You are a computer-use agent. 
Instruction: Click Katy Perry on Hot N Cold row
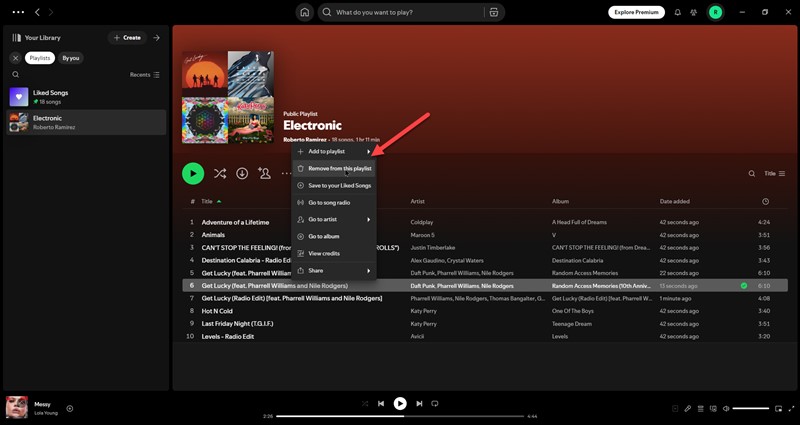[423, 311]
